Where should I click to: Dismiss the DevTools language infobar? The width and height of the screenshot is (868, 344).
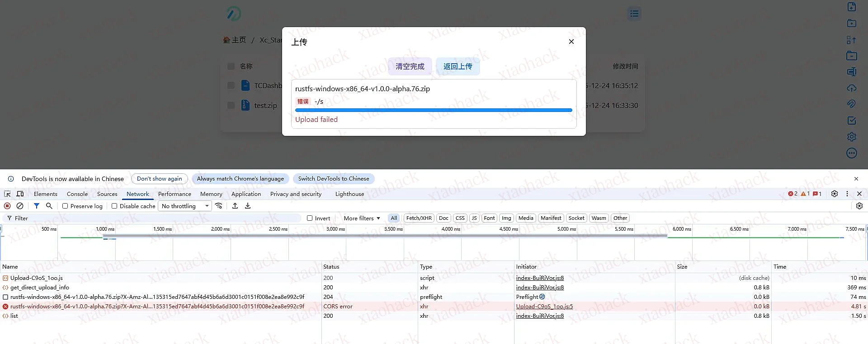coord(856,179)
